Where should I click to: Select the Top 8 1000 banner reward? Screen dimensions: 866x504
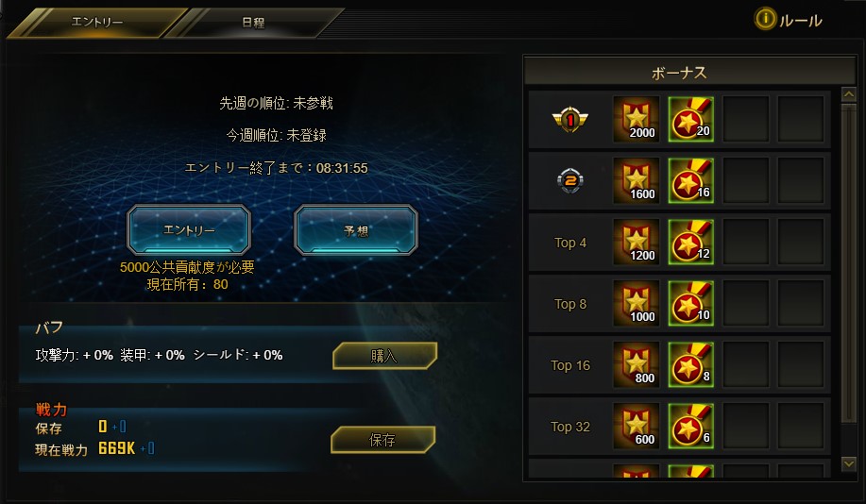pyautogui.click(x=636, y=303)
